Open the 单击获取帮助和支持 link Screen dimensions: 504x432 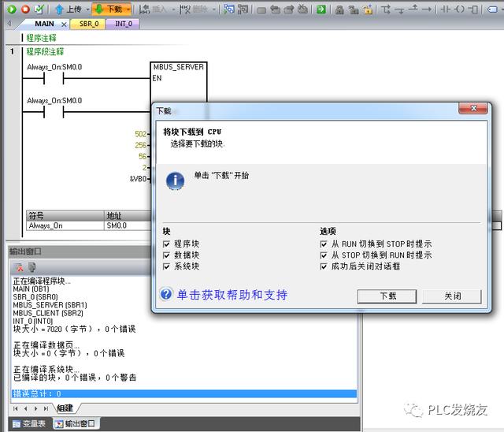tap(232, 295)
